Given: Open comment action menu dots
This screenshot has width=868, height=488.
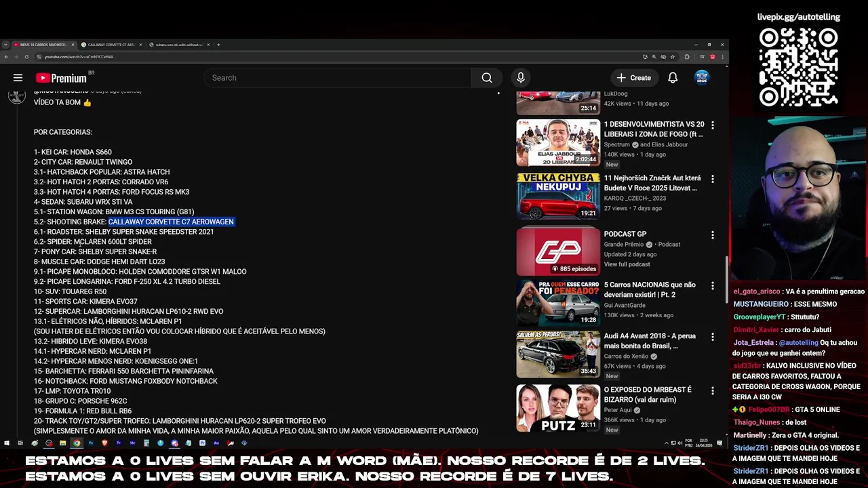Looking at the screenshot, I should point(498,94).
